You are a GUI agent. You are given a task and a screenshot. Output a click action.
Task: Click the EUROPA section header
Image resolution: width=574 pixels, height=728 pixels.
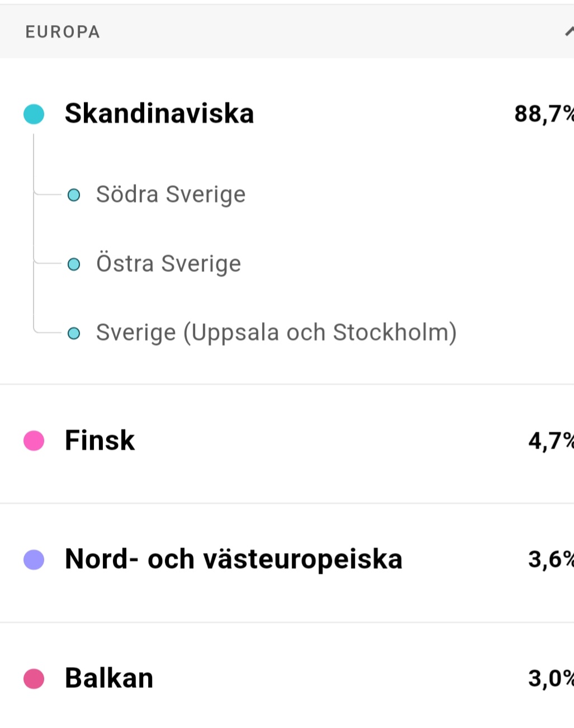point(287,32)
